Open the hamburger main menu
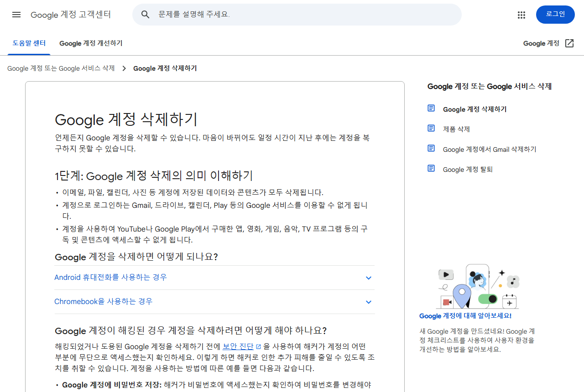This screenshot has width=584, height=392. (16, 15)
